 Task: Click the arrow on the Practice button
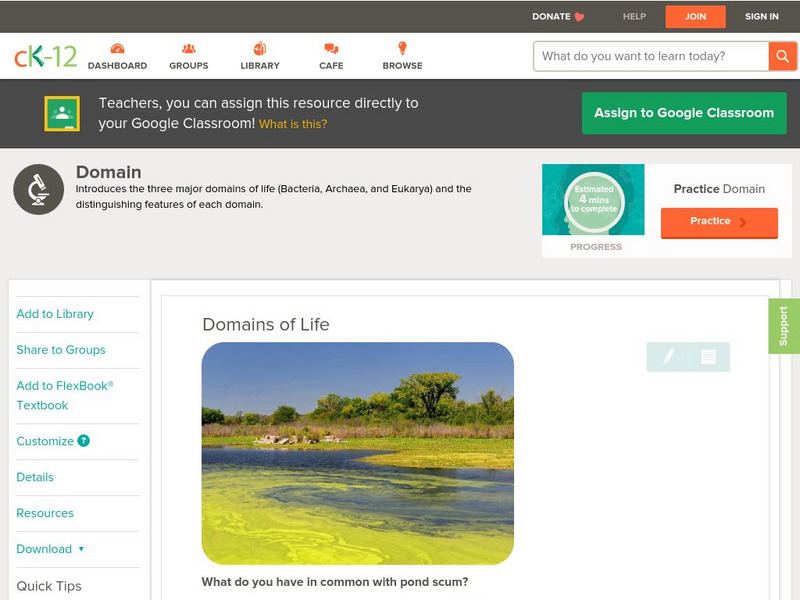[x=743, y=222]
